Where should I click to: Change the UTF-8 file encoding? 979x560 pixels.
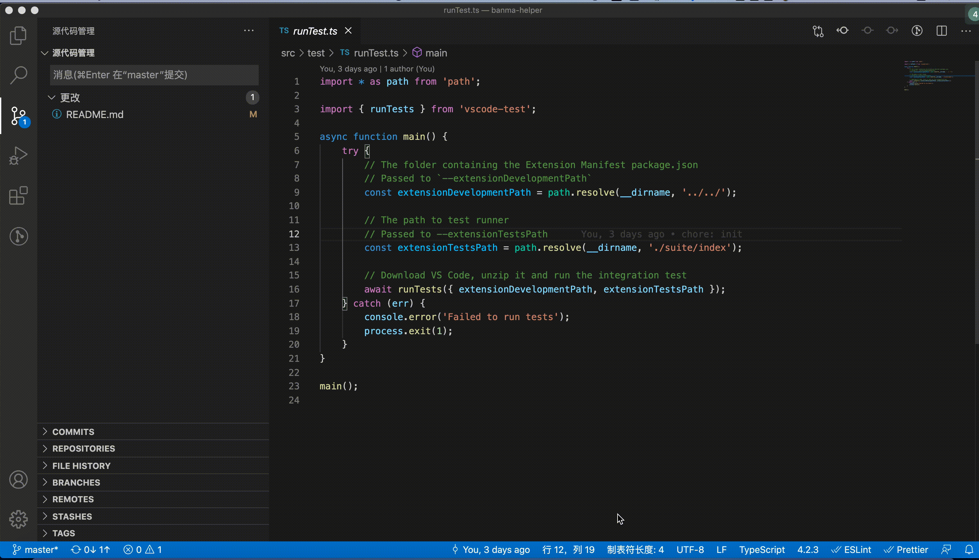(690, 550)
